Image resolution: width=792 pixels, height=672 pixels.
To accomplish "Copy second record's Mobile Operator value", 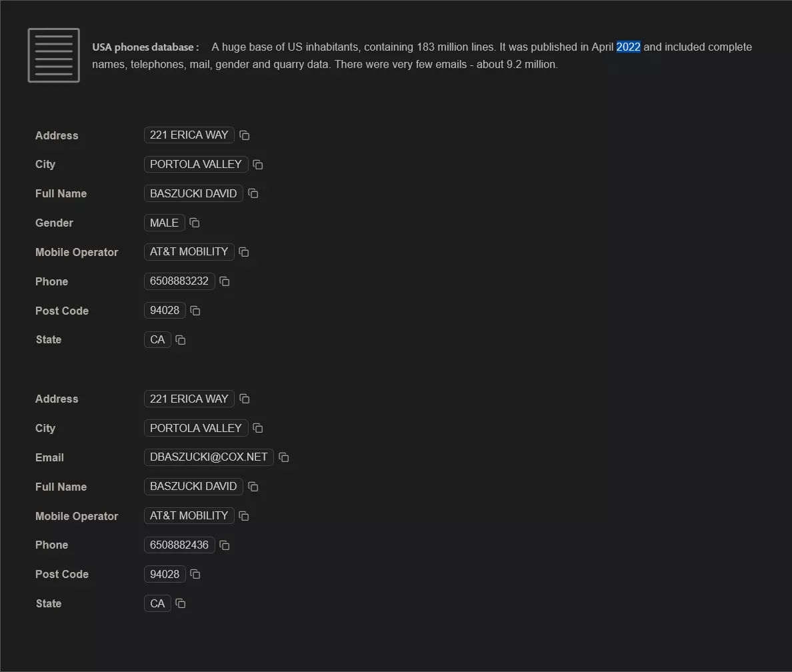I will (244, 516).
